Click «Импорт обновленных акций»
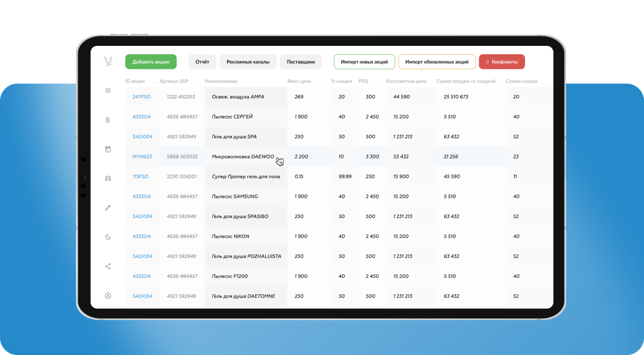The width and height of the screenshot is (644, 355). pyautogui.click(x=436, y=62)
